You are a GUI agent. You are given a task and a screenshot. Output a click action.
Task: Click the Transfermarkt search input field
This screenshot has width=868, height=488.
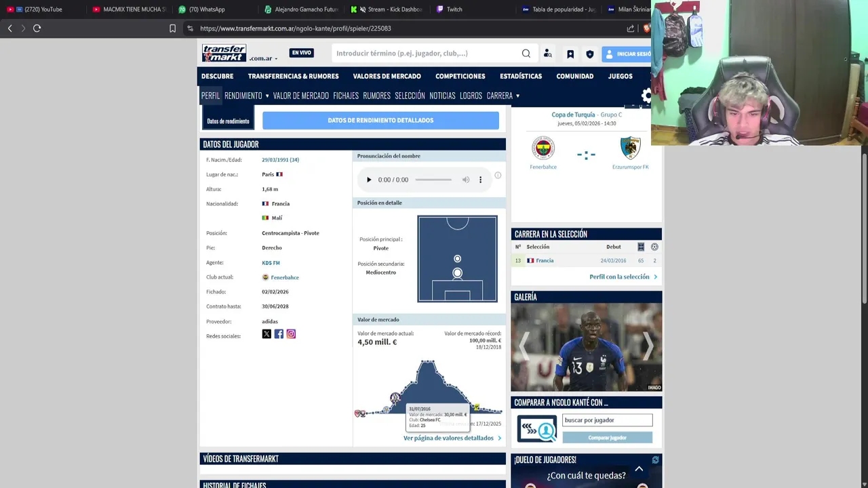click(x=426, y=54)
